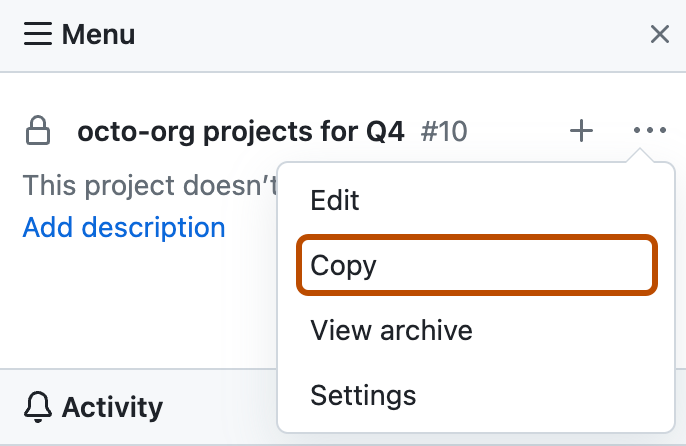The width and height of the screenshot is (686, 446).
Task: Click the hamburger icon beside Menu
Action: pos(38,34)
